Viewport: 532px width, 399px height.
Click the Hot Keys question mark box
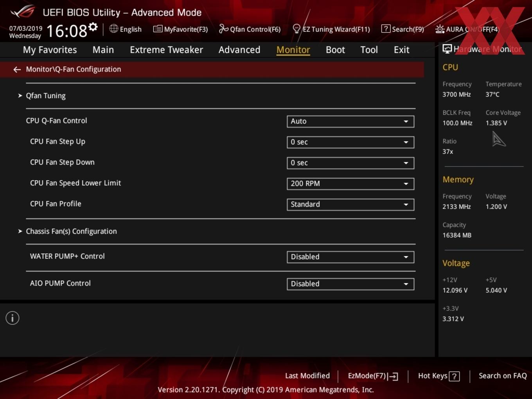(454, 376)
